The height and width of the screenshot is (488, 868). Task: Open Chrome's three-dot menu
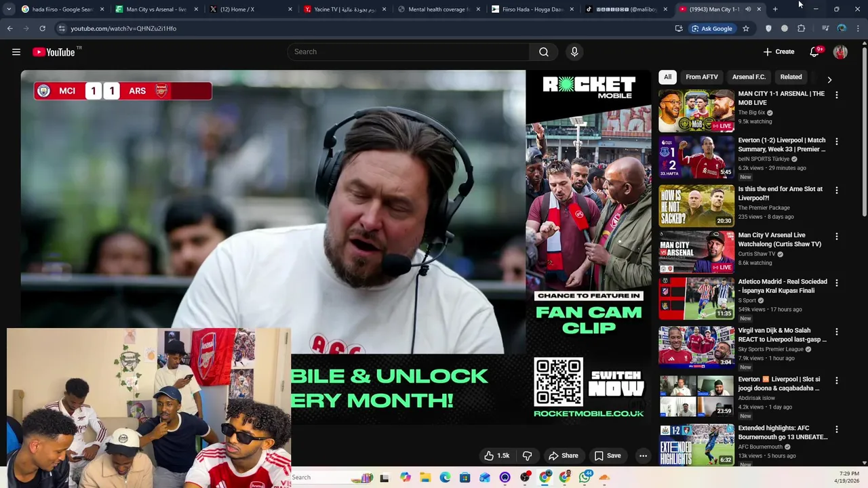[x=859, y=28]
